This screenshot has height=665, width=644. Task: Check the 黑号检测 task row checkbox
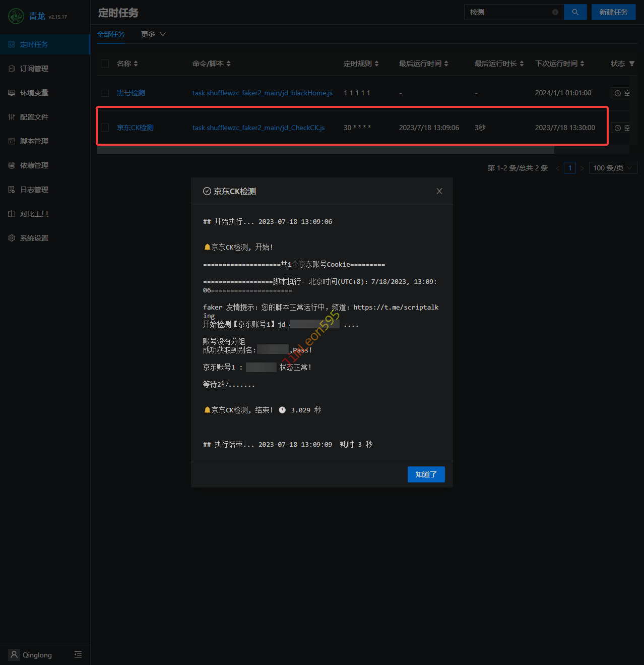point(105,93)
